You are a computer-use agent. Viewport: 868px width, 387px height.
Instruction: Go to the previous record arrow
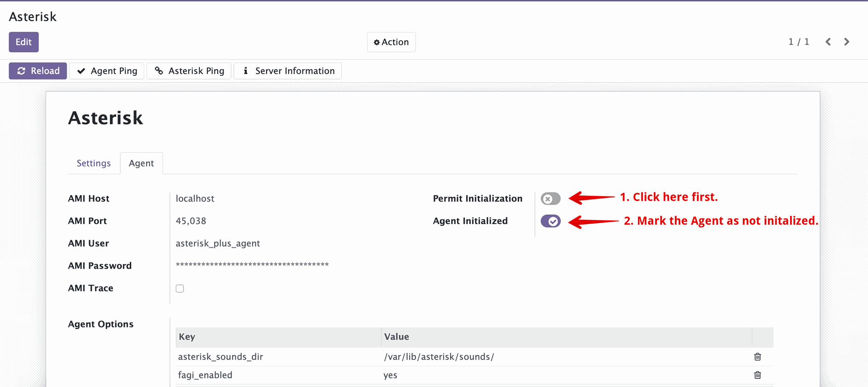pyautogui.click(x=828, y=42)
